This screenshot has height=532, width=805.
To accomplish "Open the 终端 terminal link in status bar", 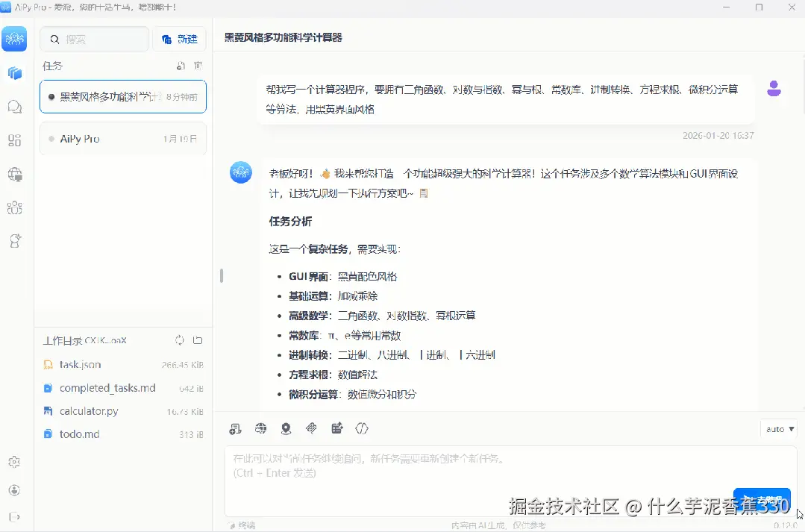I will [x=242, y=525].
